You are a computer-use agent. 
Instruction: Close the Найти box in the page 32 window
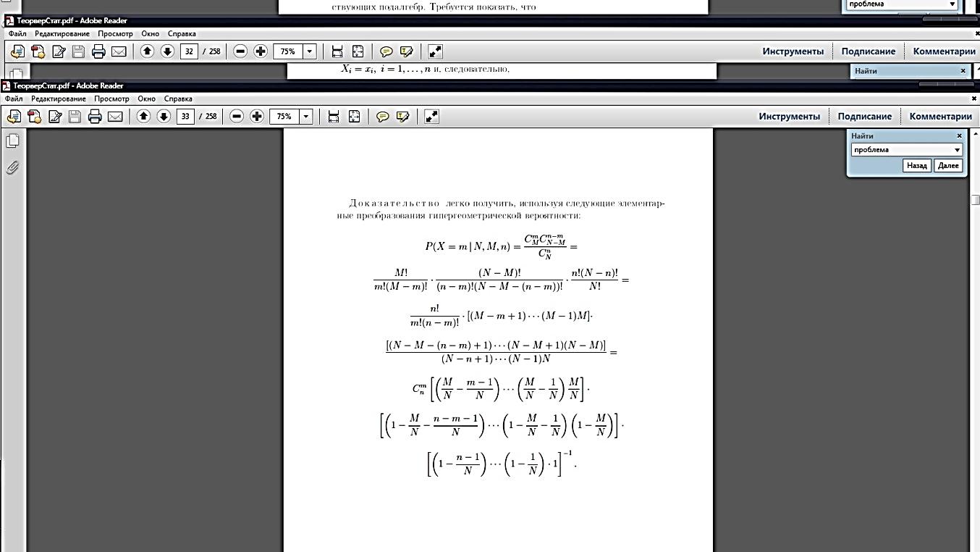pyautogui.click(x=963, y=71)
